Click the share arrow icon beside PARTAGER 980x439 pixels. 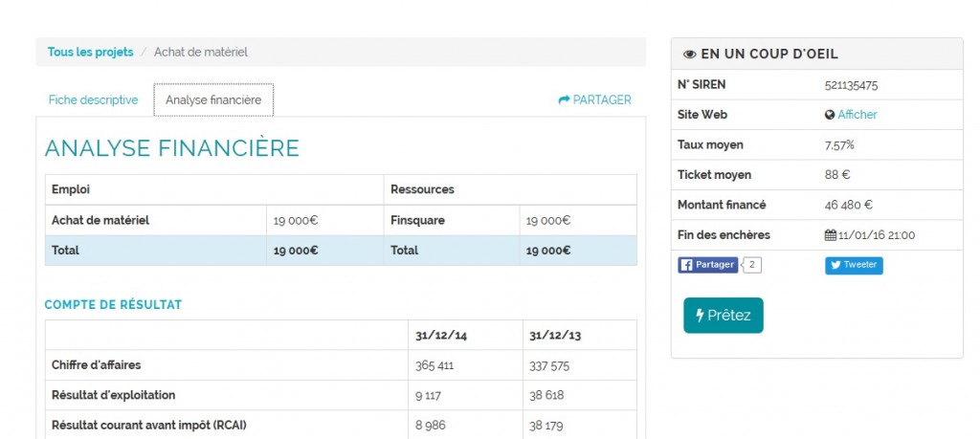[x=564, y=99]
